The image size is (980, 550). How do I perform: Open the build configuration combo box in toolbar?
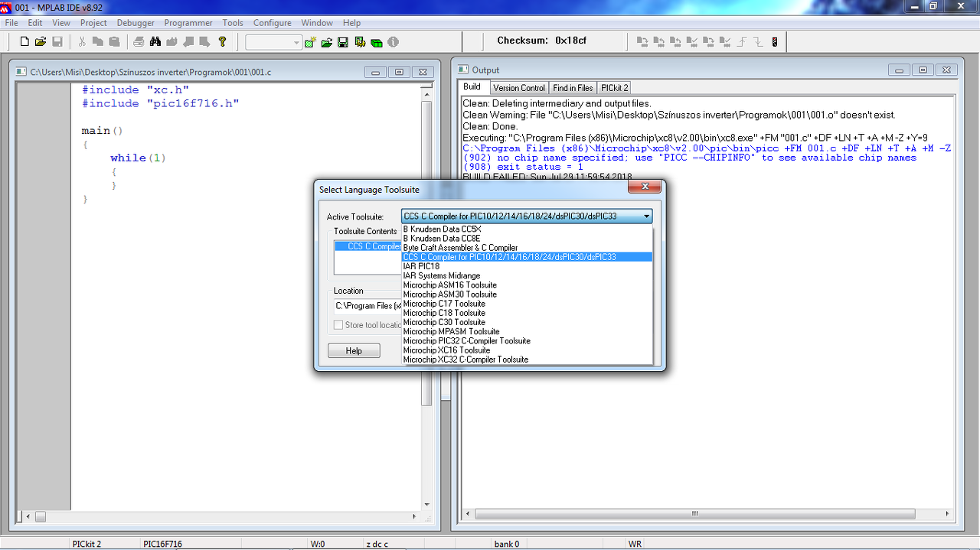coord(274,42)
